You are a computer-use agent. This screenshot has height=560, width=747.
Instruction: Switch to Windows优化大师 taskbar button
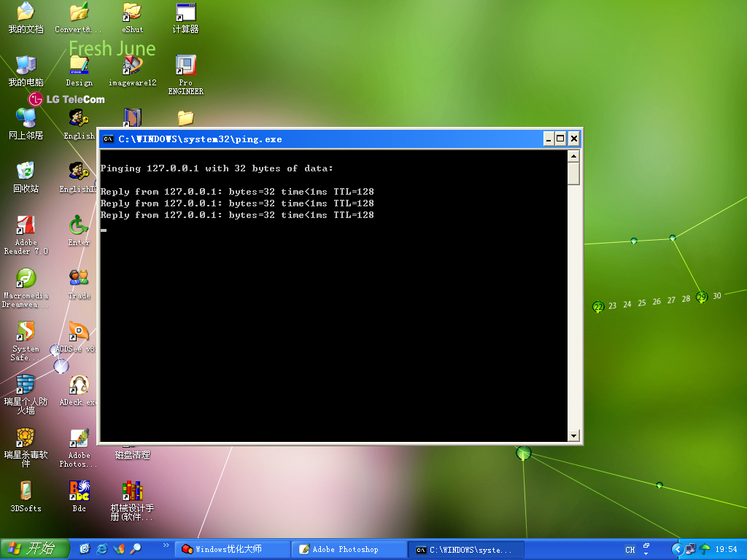point(232,549)
